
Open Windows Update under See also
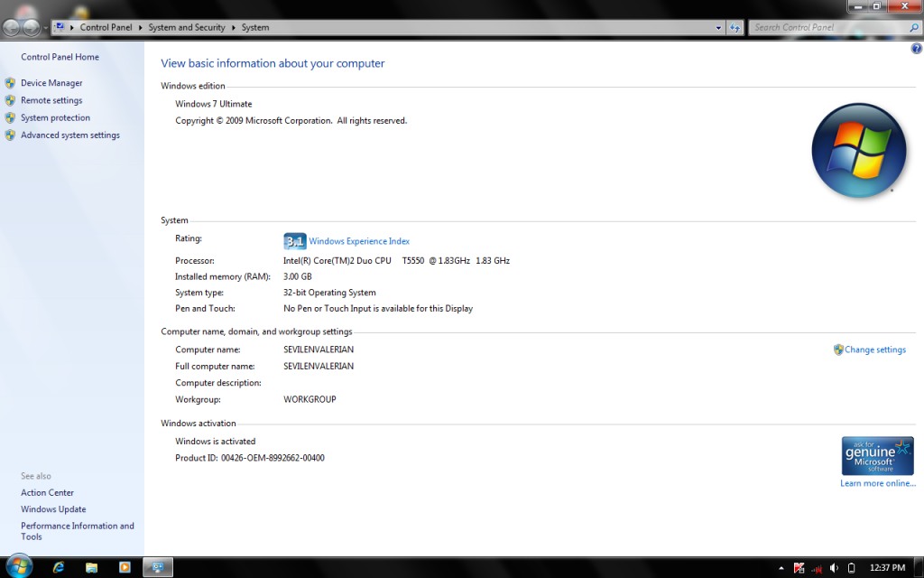tap(53, 509)
